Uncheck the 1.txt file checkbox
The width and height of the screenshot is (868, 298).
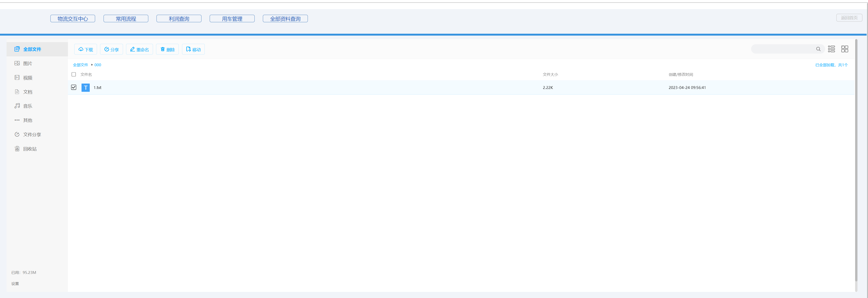click(x=74, y=87)
